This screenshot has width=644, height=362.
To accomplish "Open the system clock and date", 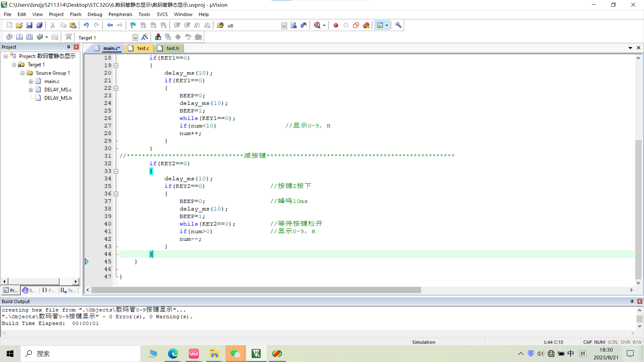I will pos(606,354).
